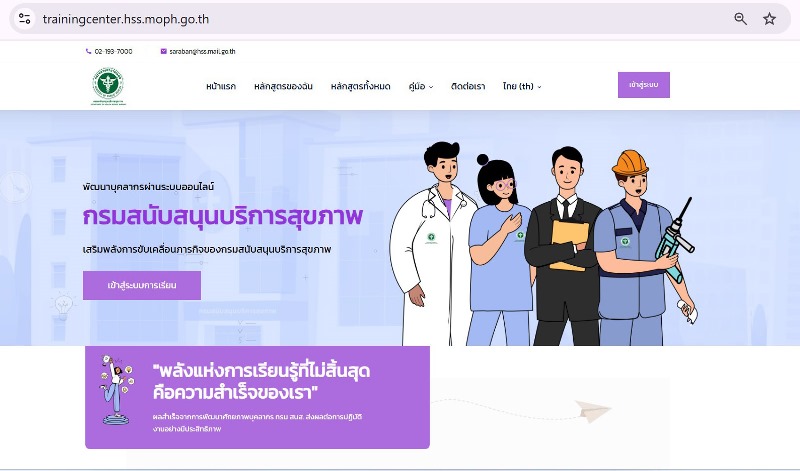Click the saraban email address link
Image resolution: width=800 pixels, height=471 pixels.
(x=202, y=51)
